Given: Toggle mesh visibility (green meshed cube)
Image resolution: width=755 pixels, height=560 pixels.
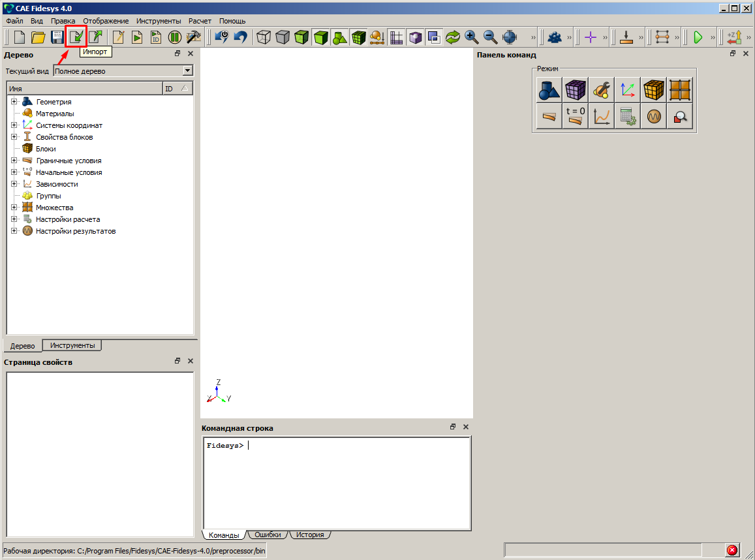Looking at the screenshot, I should click(x=358, y=37).
